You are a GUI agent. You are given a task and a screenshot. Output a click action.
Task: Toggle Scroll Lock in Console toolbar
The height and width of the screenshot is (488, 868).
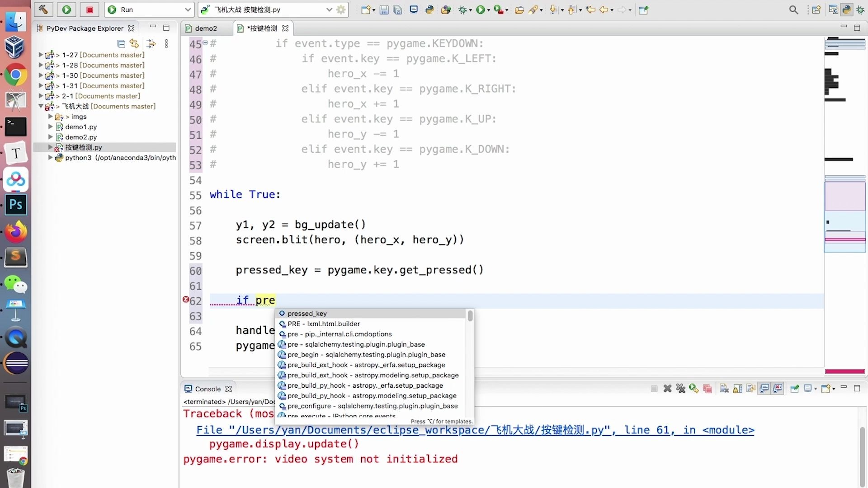pos(738,389)
